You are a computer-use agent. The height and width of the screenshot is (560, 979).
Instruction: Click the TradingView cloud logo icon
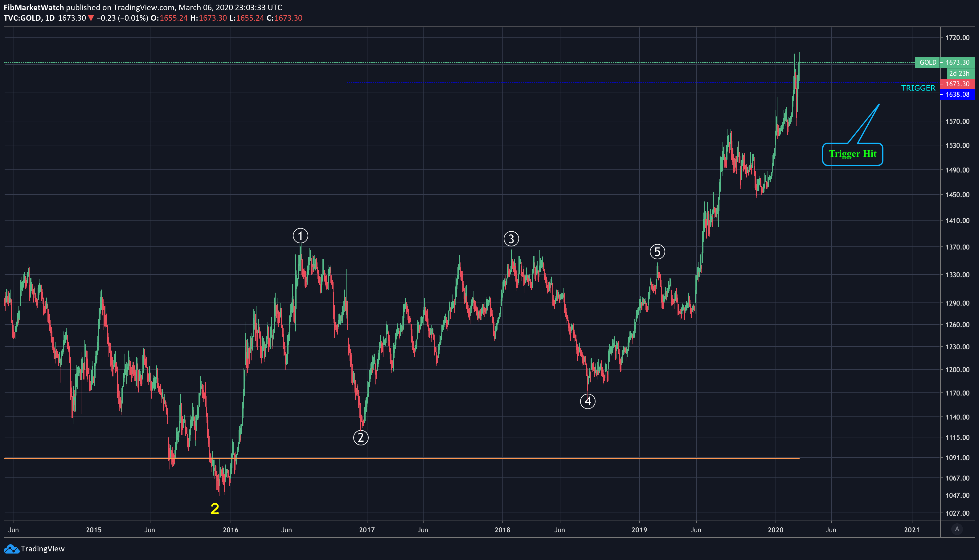[x=11, y=549]
